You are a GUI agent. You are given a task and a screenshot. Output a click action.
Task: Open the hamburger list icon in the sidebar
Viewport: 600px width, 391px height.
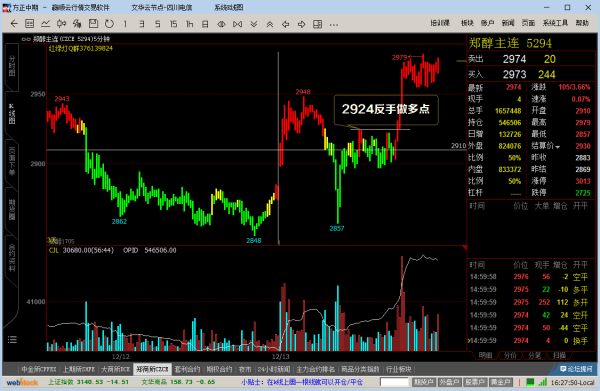[12, 339]
